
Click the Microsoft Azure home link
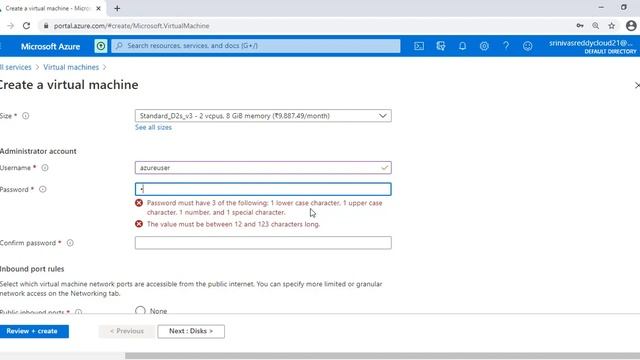click(50, 46)
